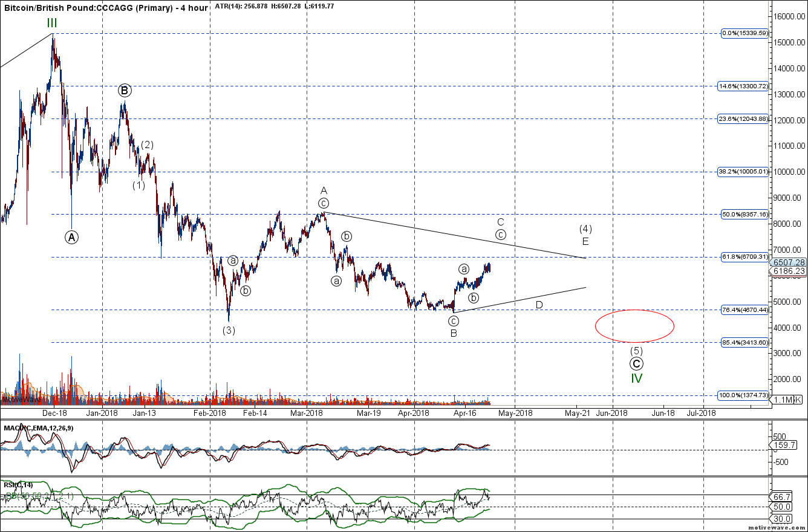This screenshot has width=808, height=532.
Task: Click the 5000.00 price axis label
Action: point(789,301)
